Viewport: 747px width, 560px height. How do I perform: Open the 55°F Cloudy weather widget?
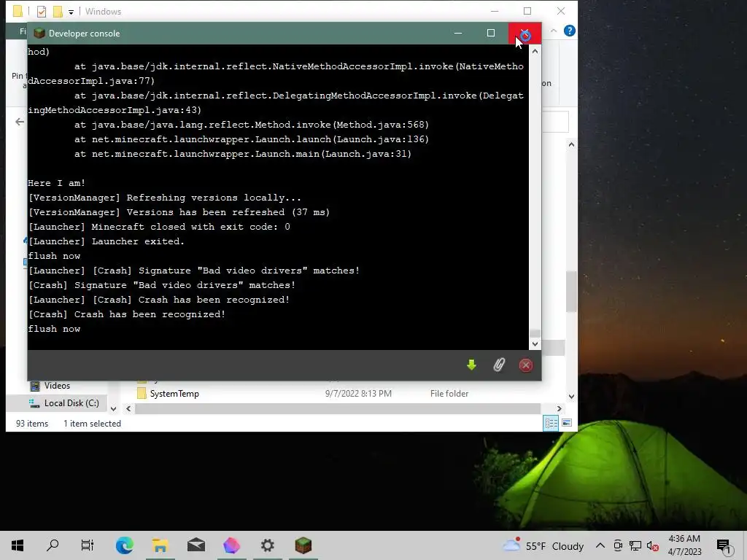coord(543,545)
